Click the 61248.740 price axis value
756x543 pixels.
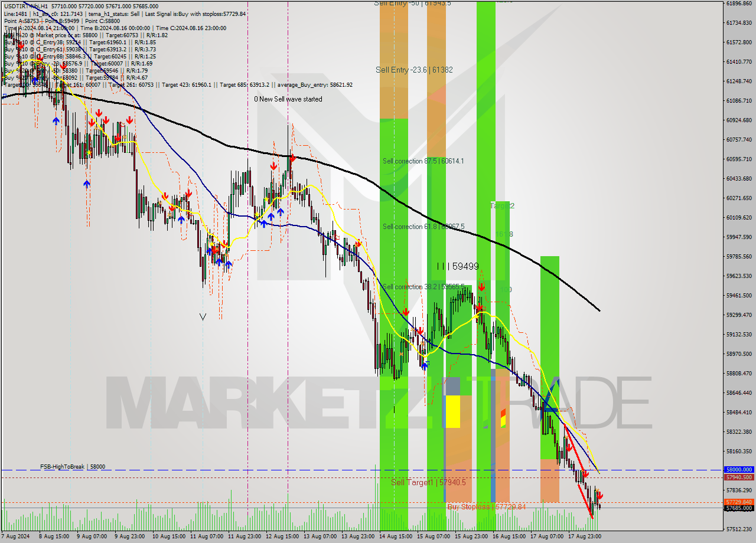[x=739, y=81]
